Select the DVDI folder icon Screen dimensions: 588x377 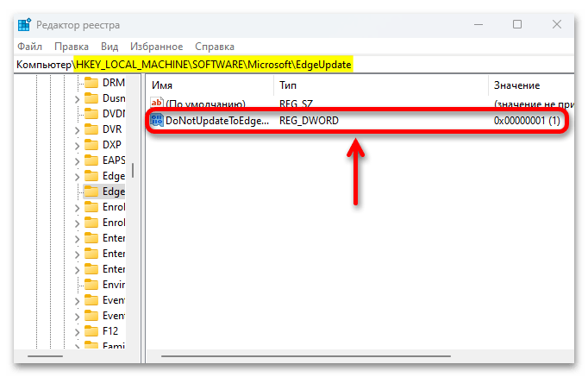click(91, 114)
